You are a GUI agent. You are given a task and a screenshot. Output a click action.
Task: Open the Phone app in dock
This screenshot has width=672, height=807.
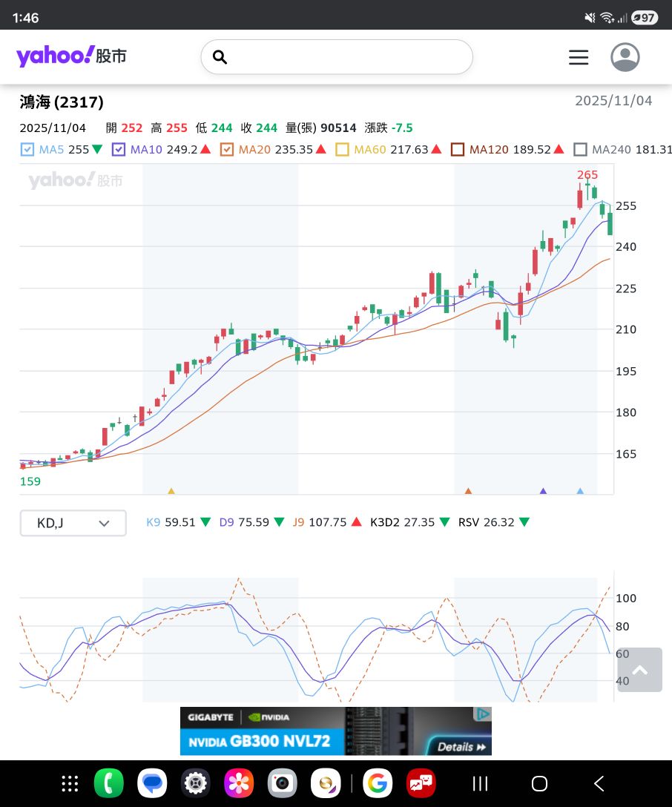click(108, 783)
